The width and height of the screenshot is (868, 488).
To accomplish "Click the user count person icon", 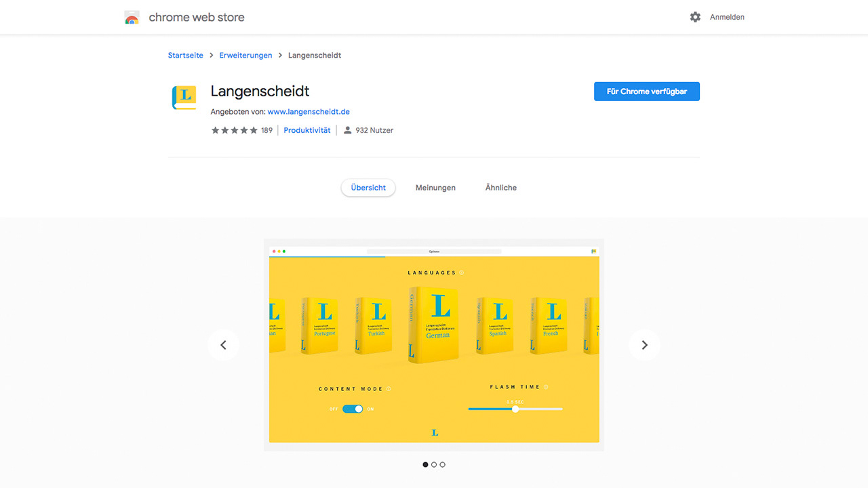I will [x=348, y=130].
